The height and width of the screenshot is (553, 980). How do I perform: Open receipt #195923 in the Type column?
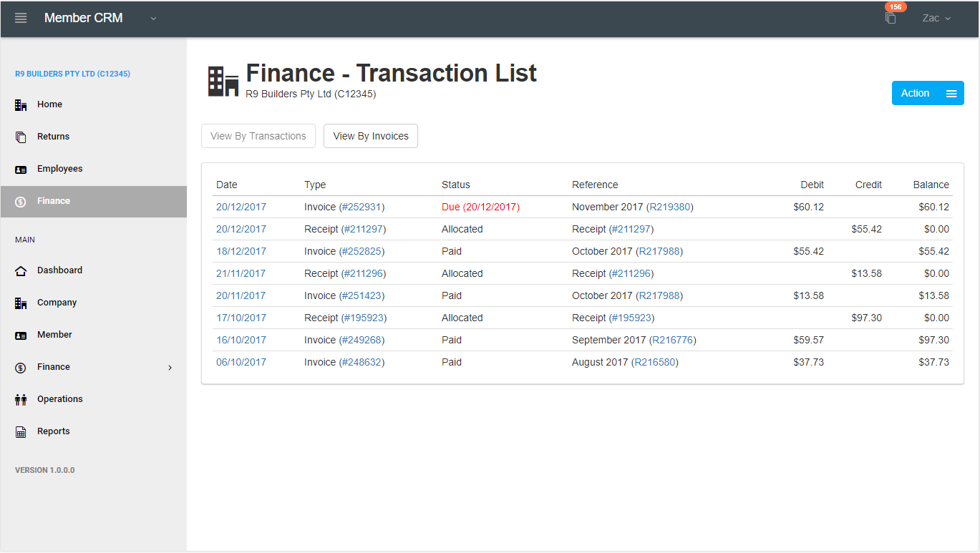point(364,318)
